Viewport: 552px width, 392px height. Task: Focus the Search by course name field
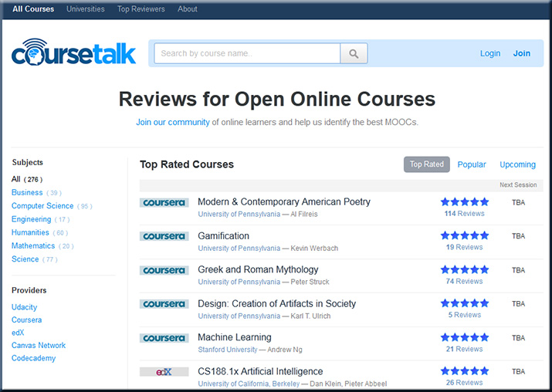tap(247, 53)
